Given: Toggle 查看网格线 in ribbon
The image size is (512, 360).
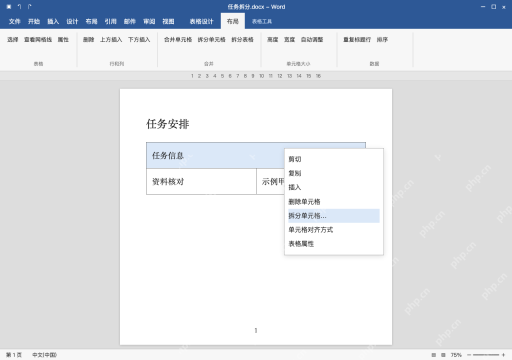Looking at the screenshot, I should [38, 40].
